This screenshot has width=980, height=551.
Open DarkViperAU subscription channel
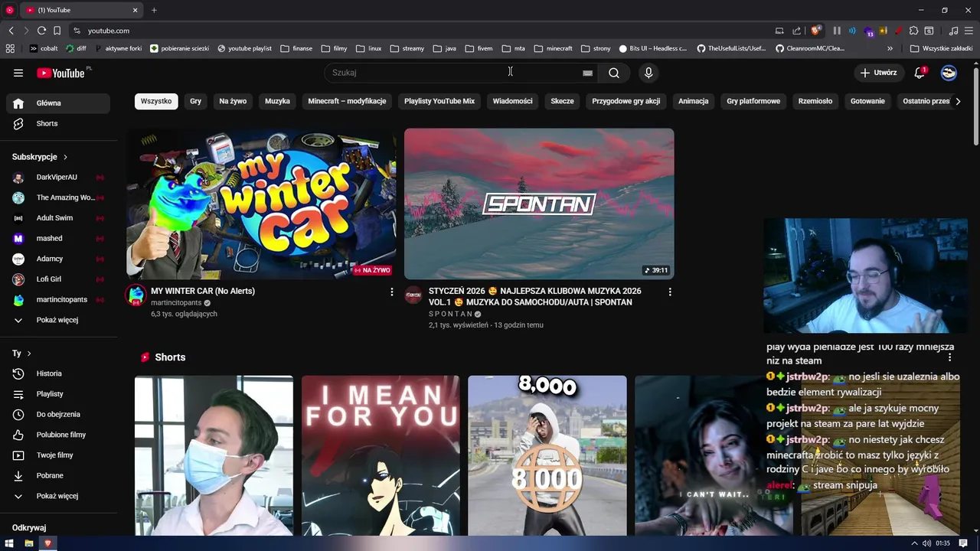point(58,178)
